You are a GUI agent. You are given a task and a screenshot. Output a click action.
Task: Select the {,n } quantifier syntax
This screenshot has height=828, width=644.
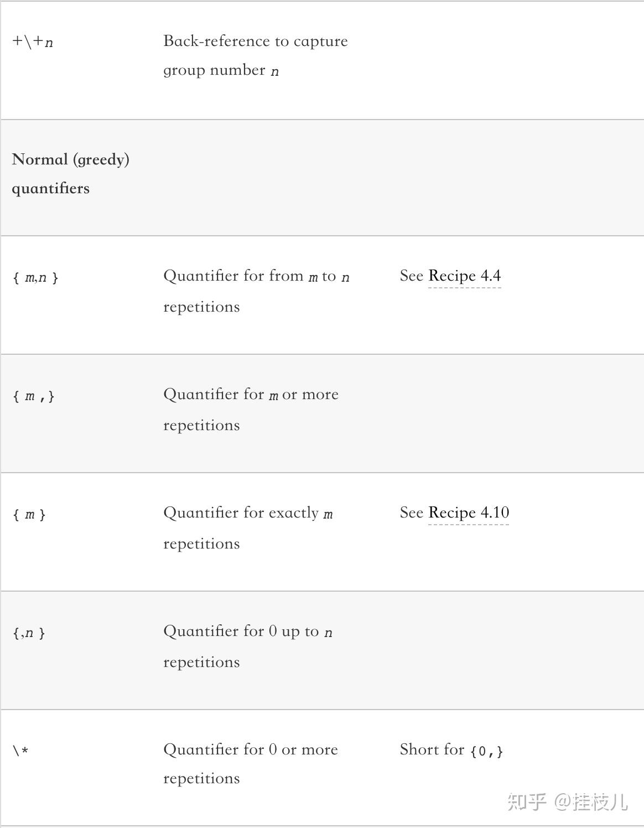29,633
